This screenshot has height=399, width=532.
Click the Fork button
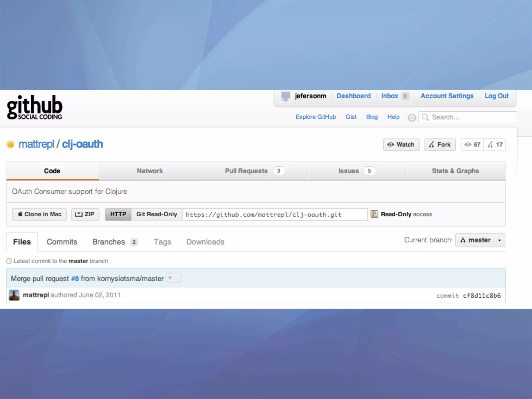(x=440, y=145)
